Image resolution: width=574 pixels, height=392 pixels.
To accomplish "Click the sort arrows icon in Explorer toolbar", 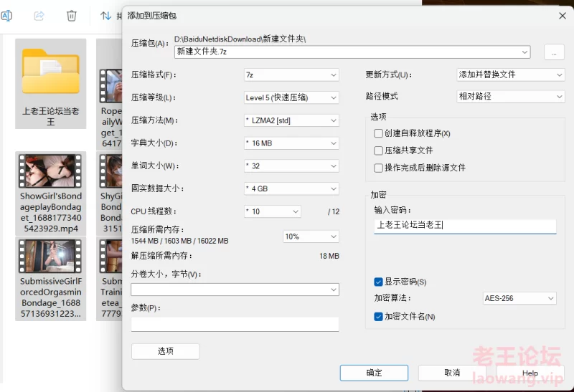I will coord(105,15).
